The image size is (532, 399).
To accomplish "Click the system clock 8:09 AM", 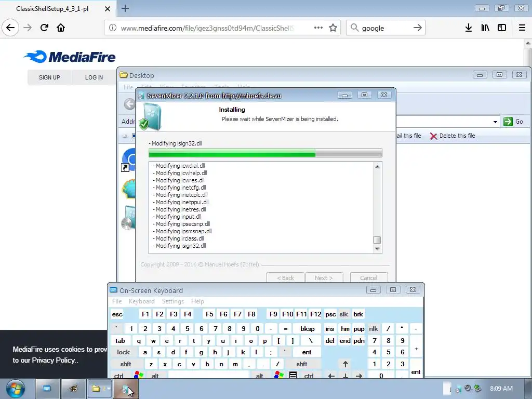I will pyautogui.click(x=501, y=389).
